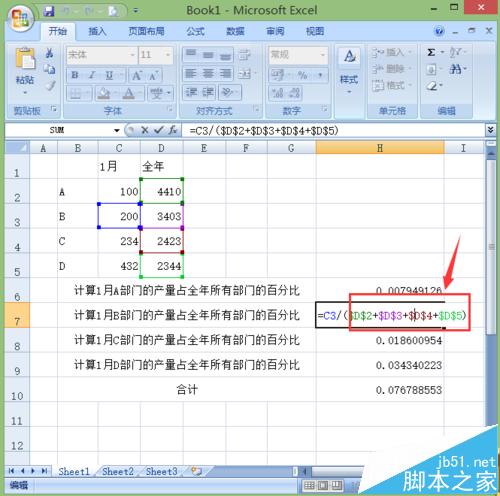
Task: Toggle Bold formatting
Action: click(x=75, y=75)
